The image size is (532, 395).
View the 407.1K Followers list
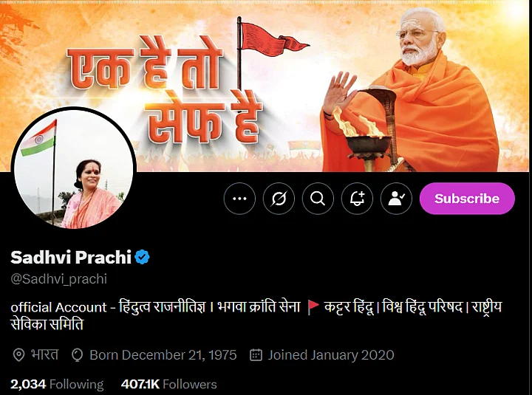tap(169, 384)
